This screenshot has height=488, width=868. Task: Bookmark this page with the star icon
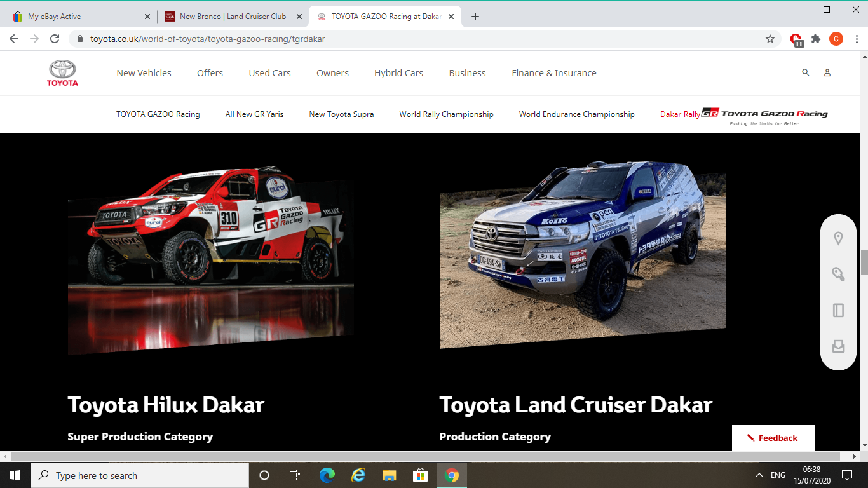point(770,39)
